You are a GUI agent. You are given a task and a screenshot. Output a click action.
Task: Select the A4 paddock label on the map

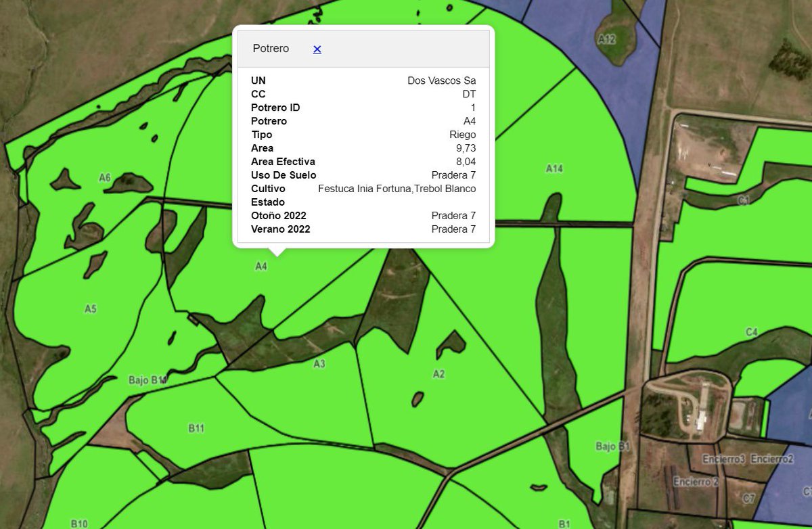(261, 267)
